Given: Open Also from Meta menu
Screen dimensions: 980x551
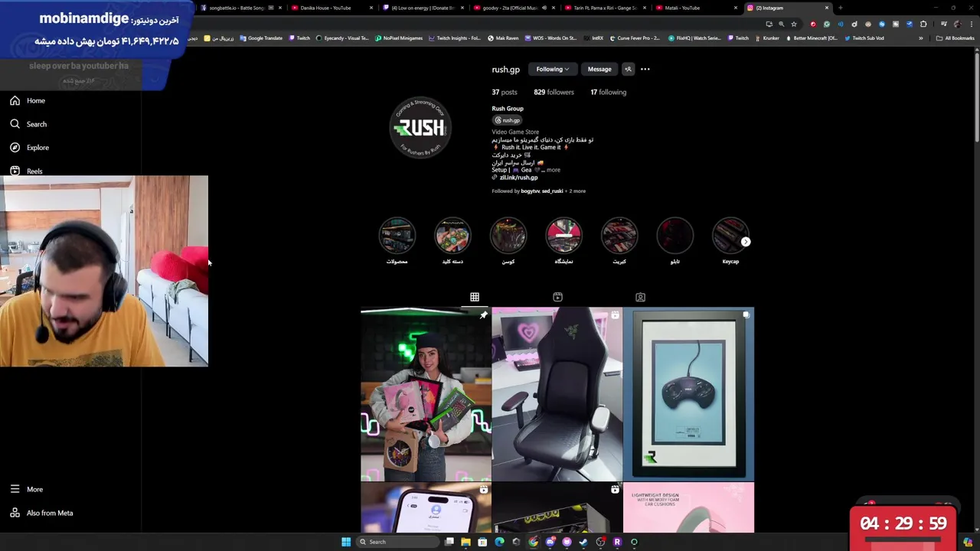Looking at the screenshot, I should tap(41, 513).
